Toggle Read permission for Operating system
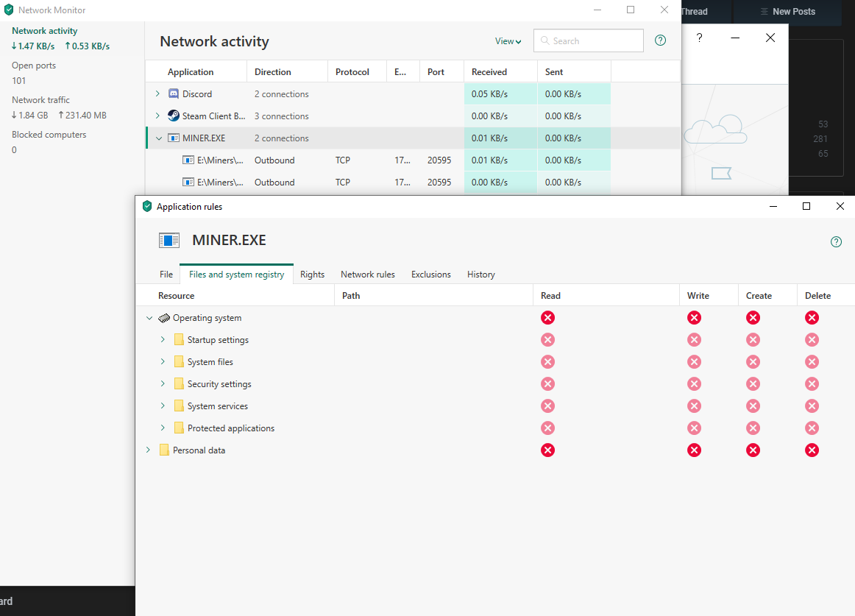 548,317
